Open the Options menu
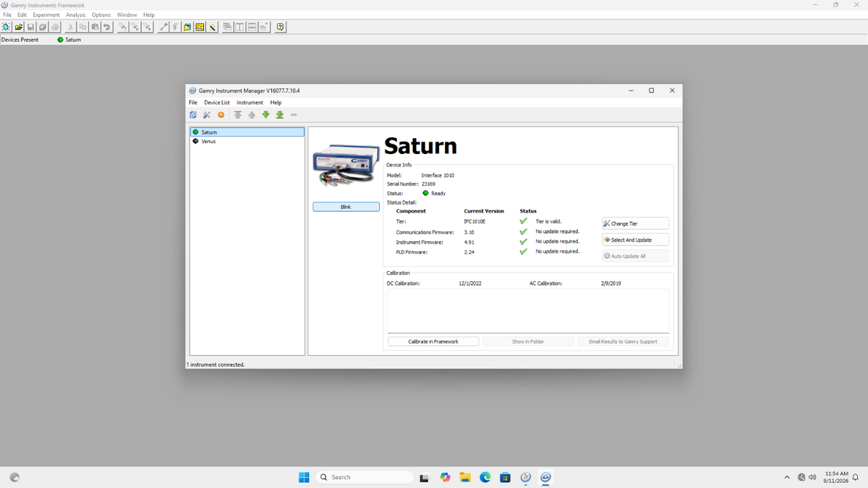The width and height of the screenshot is (868, 488). coord(101,14)
